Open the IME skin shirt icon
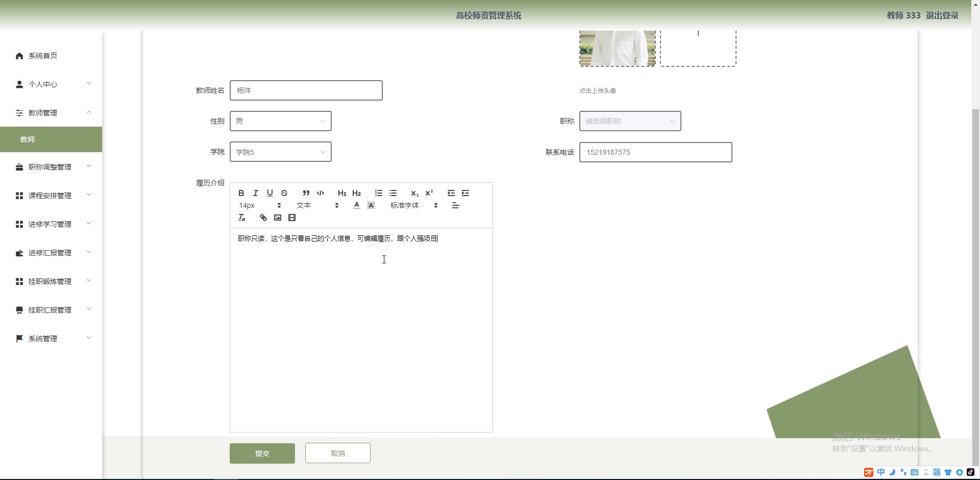The width and height of the screenshot is (980, 480). pos(948,472)
